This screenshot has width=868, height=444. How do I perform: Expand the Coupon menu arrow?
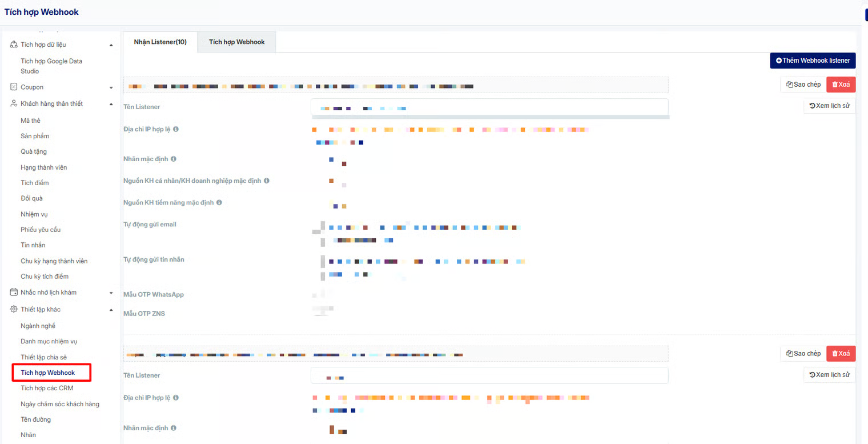tap(111, 87)
